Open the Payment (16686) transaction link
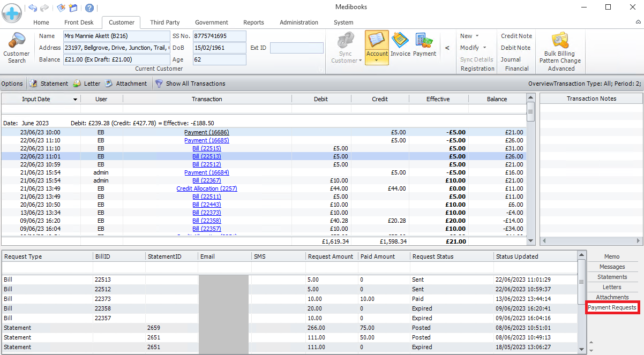Screen dimensions: 644x355 206,132
